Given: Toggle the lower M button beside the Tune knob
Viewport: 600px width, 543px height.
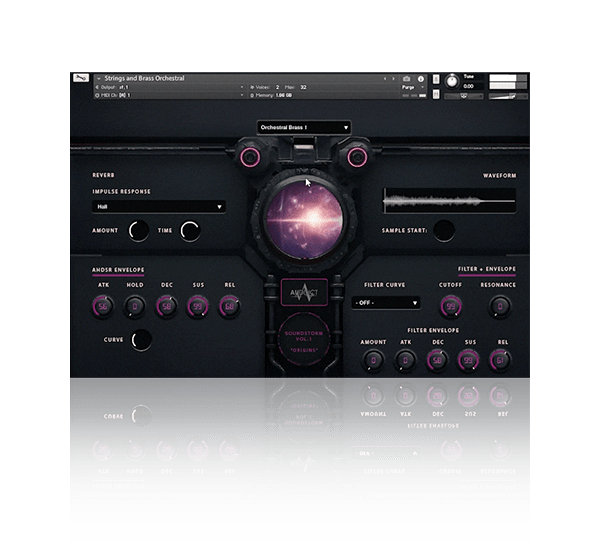Looking at the screenshot, I should (436, 94).
